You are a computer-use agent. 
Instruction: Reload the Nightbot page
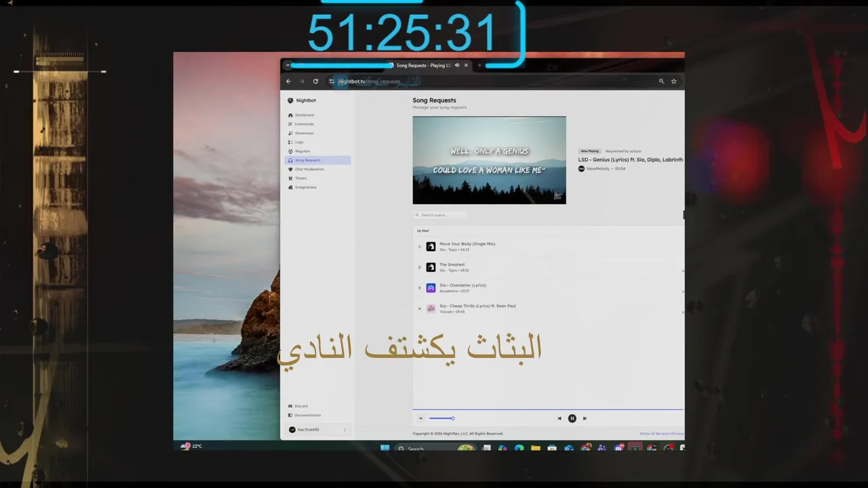(x=315, y=81)
